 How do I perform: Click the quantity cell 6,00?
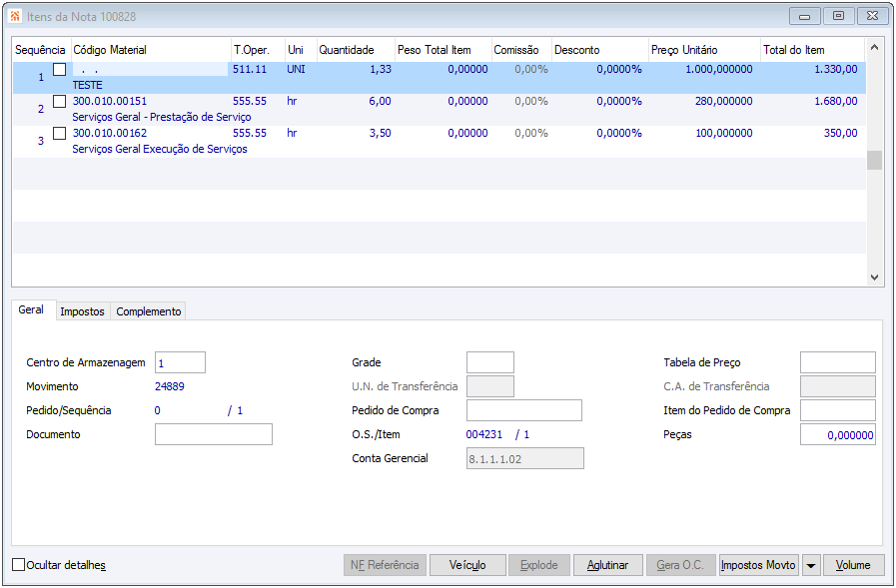point(381,101)
